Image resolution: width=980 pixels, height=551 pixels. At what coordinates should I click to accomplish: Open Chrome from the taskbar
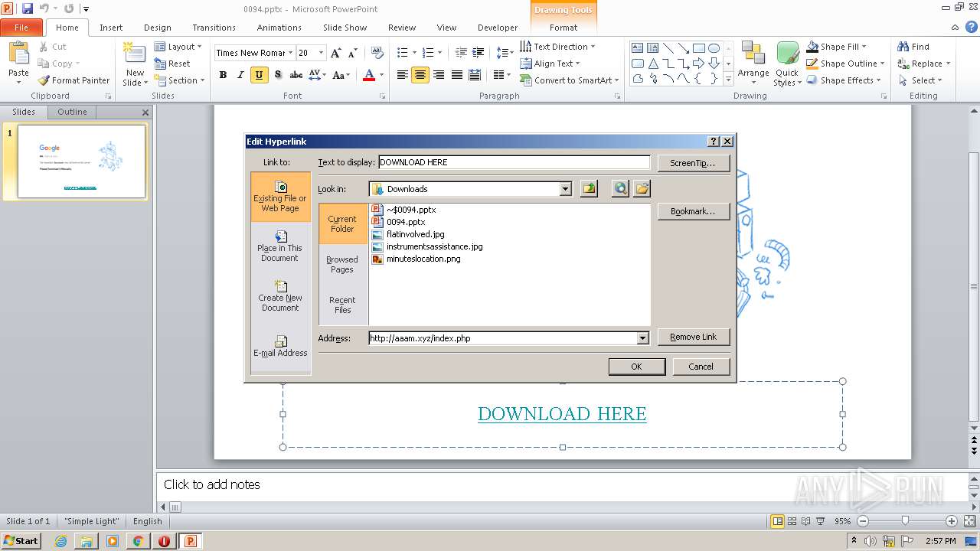(x=138, y=540)
